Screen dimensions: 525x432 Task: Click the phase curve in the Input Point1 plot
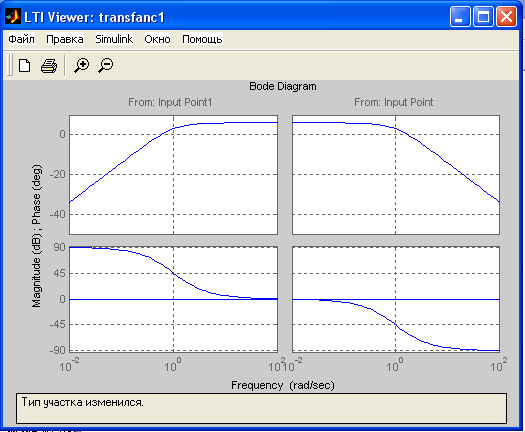tap(173, 274)
